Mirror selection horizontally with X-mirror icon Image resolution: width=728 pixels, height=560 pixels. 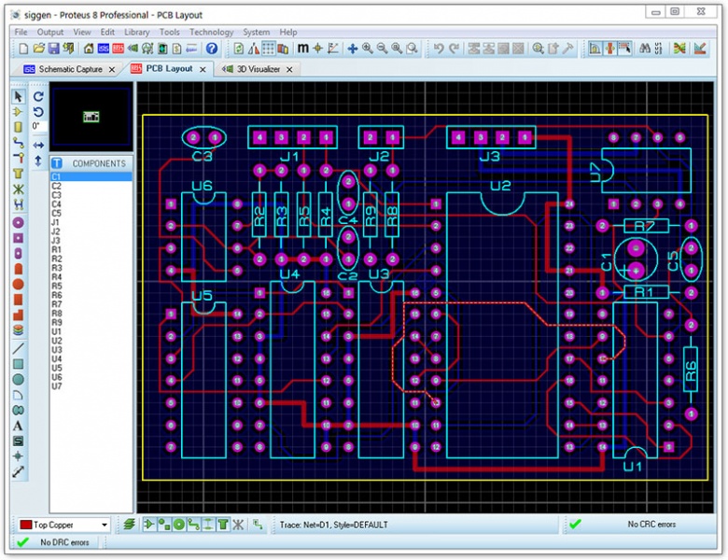coord(38,146)
